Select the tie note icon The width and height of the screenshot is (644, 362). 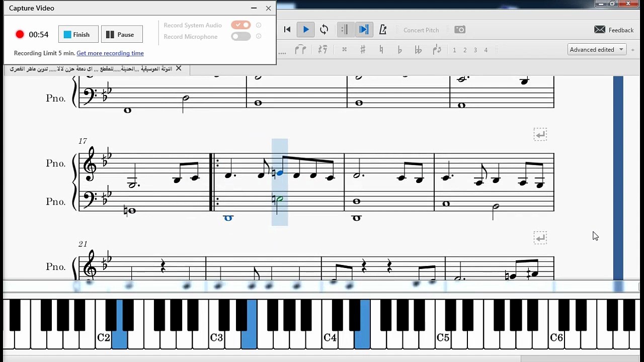click(300, 49)
